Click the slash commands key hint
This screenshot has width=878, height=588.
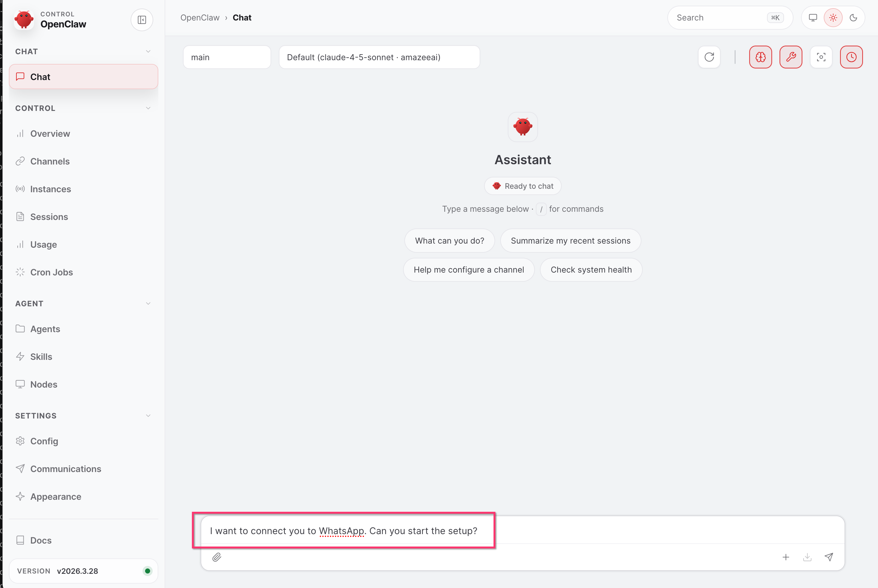[x=541, y=209]
